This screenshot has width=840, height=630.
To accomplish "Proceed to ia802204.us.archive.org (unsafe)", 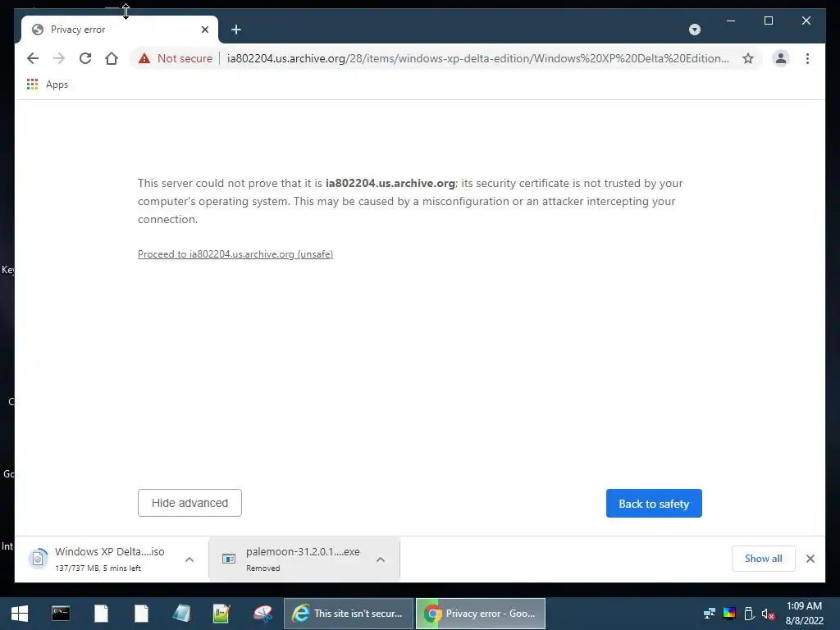I will (235, 254).
